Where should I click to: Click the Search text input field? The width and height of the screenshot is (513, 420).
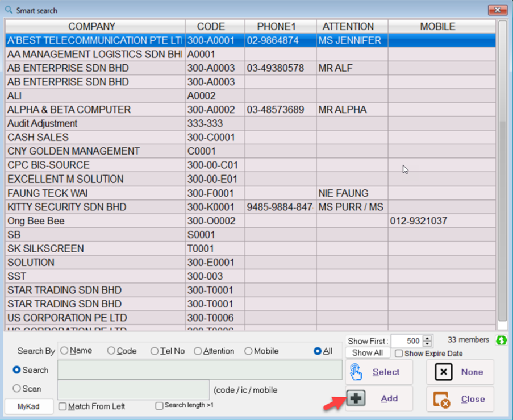200,370
